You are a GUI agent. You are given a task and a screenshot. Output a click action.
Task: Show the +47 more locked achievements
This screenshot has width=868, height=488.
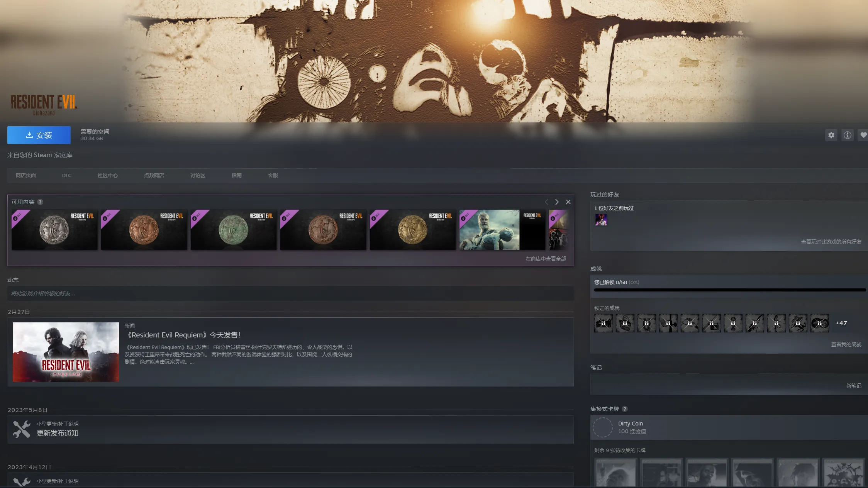tap(841, 323)
